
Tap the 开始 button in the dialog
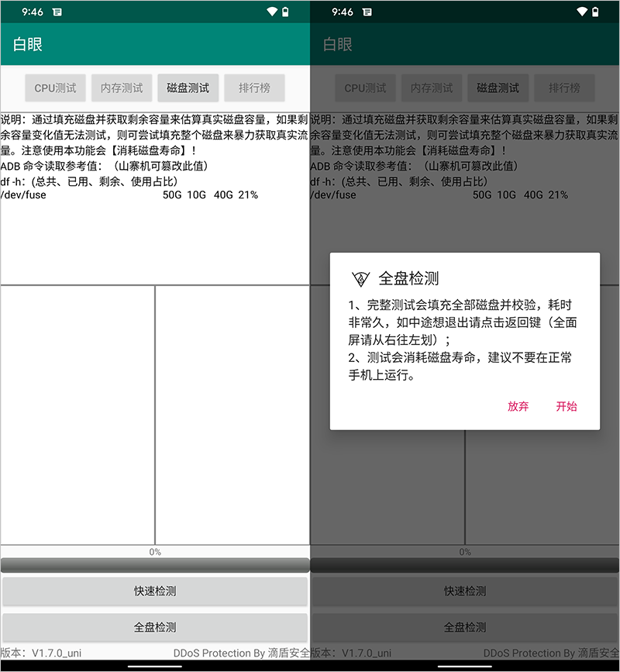click(566, 406)
